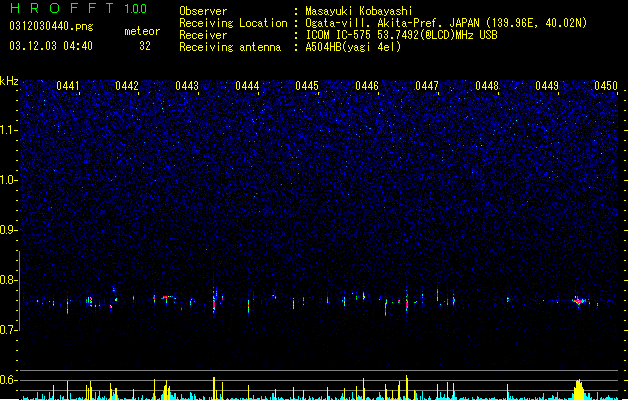Image resolution: width=629 pixels, height=400 pixels.
Task: Click the meteor count 32
Action: point(145,46)
